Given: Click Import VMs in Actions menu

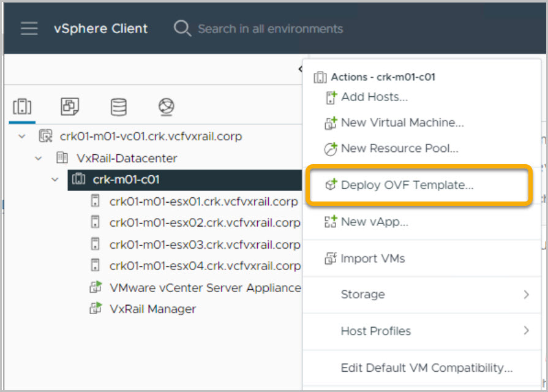Looking at the screenshot, I should click(372, 258).
